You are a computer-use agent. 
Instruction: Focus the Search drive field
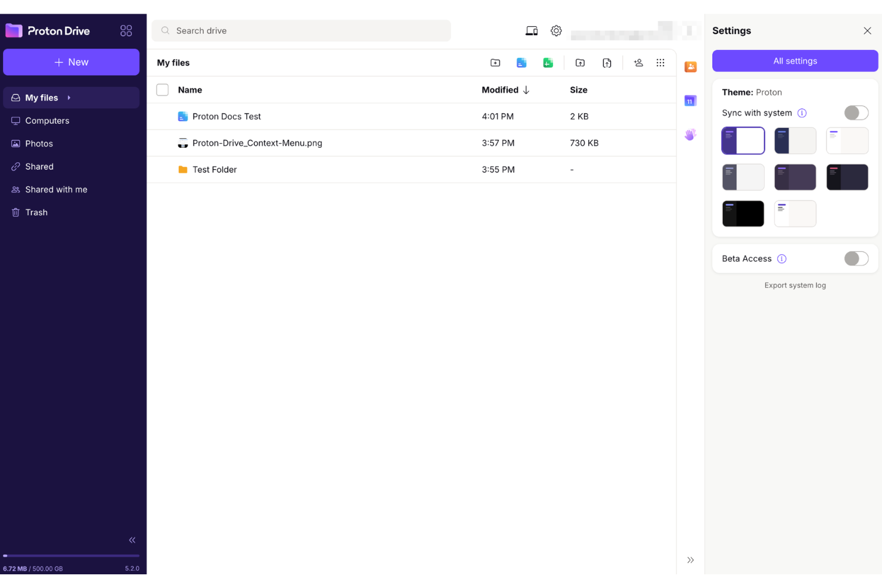pos(301,30)
